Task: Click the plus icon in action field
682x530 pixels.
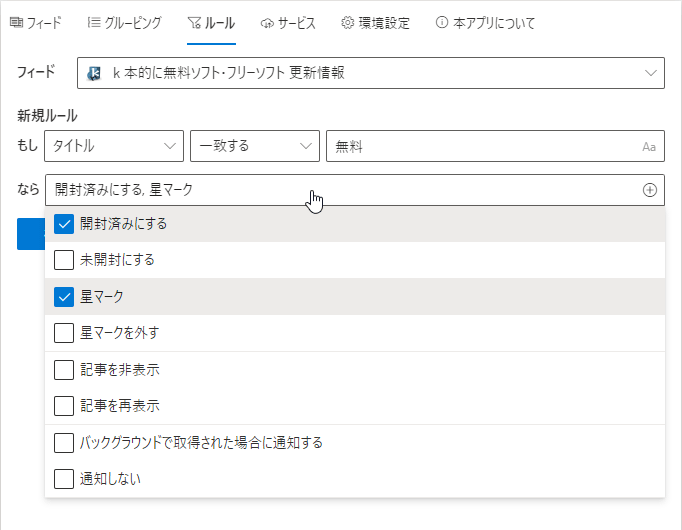Action: [x=649, y=190]
